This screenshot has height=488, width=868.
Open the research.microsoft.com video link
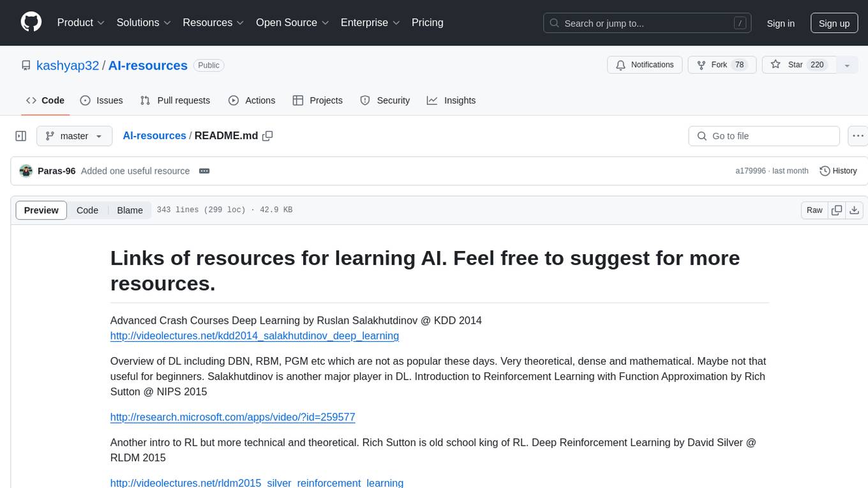pos(232,417)
